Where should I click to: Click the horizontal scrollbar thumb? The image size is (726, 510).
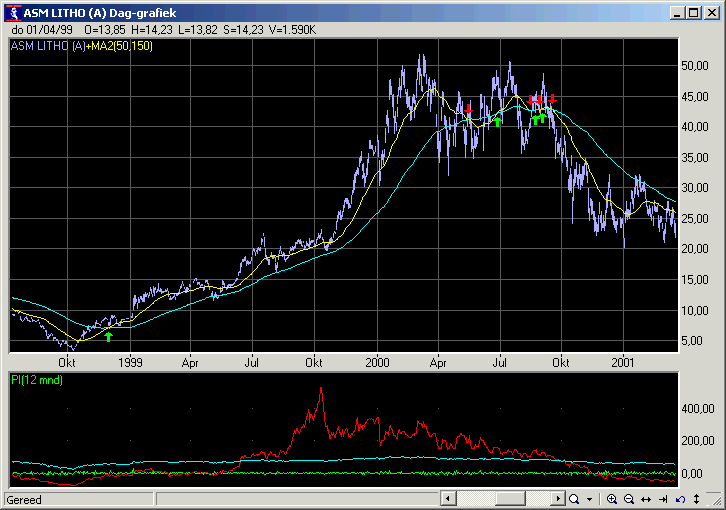point(510,499)
